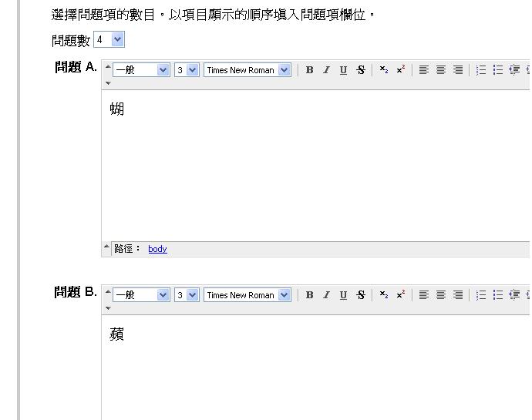This screenshot has height=420, width=532.
Task: Click Superscript icon in 問題 B toolbar
Action: tap(400, 295)
